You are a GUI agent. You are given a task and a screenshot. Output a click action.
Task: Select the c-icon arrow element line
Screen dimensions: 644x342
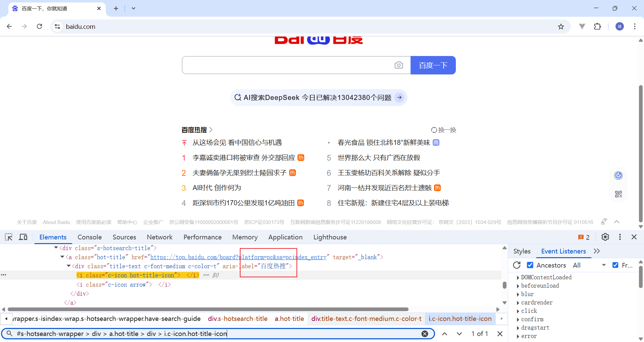pyautogui.click(x=124, y=284)
